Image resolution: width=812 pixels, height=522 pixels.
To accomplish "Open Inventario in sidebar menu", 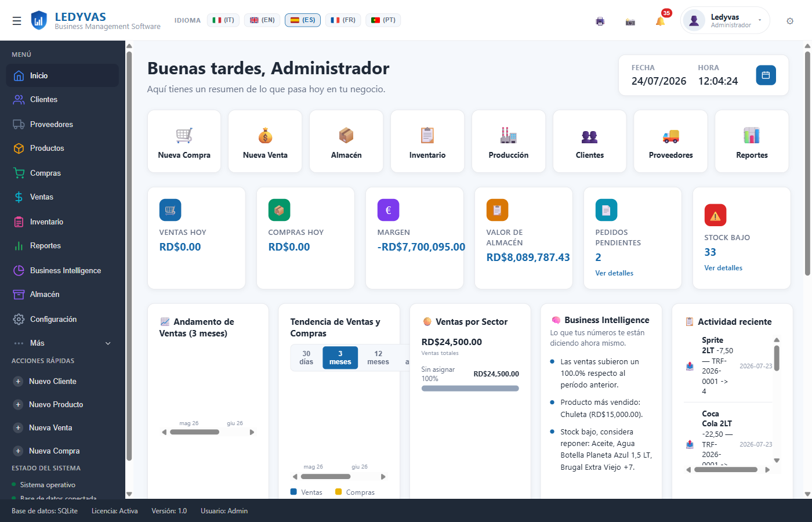I will pos(63,222).
